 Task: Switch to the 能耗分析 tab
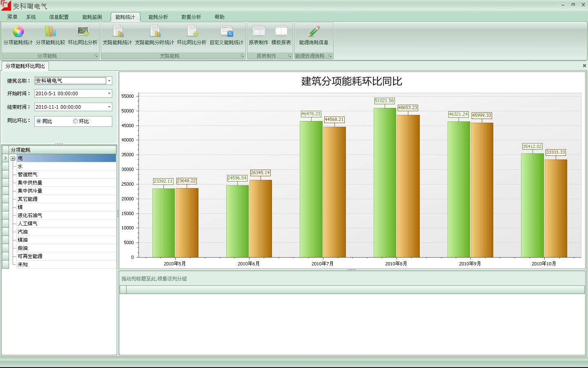(x=158, y=17)
